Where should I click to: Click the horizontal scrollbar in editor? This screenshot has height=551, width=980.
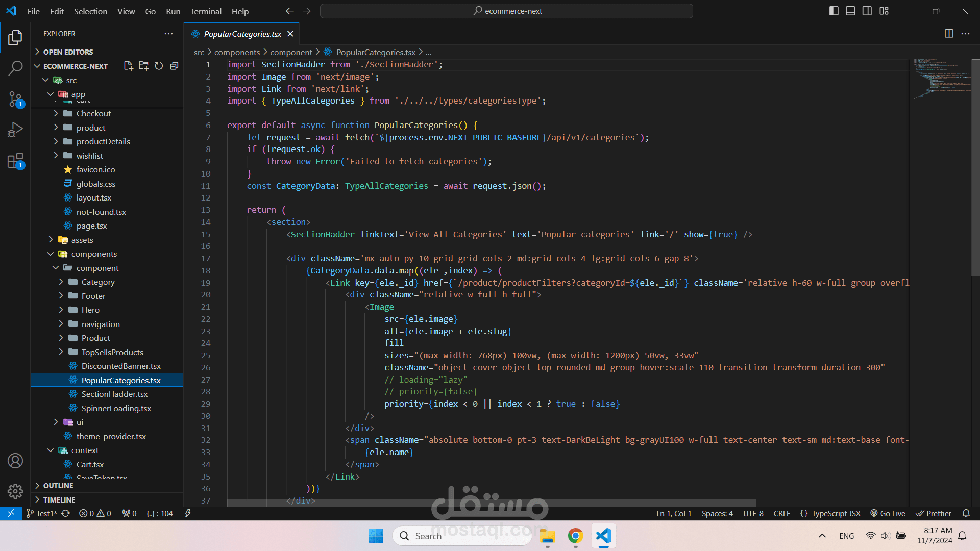(491, 503)
